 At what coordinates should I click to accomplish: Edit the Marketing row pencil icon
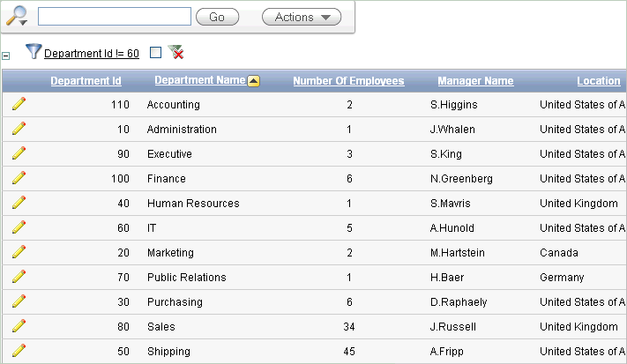coord(19,252)
